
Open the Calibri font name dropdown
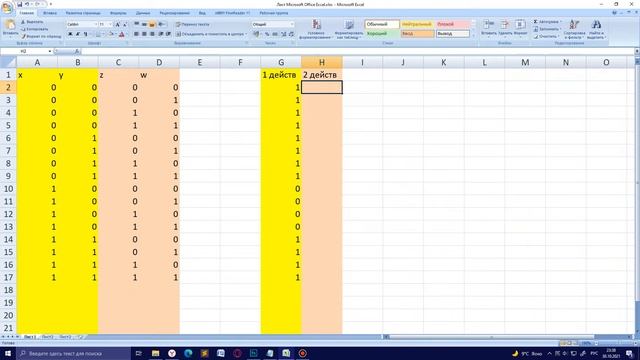(x=96, y=24)
